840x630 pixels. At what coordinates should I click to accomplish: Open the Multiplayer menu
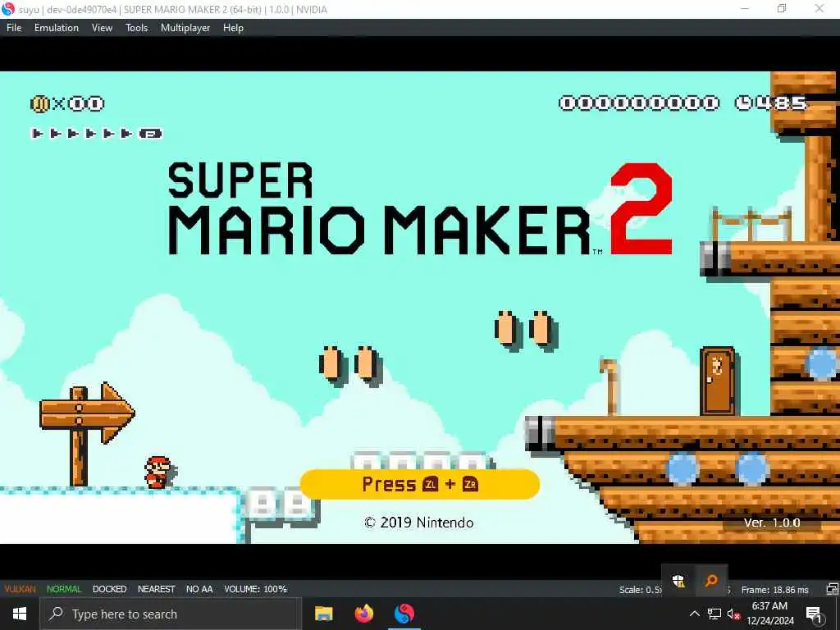(x=185, y=28)
